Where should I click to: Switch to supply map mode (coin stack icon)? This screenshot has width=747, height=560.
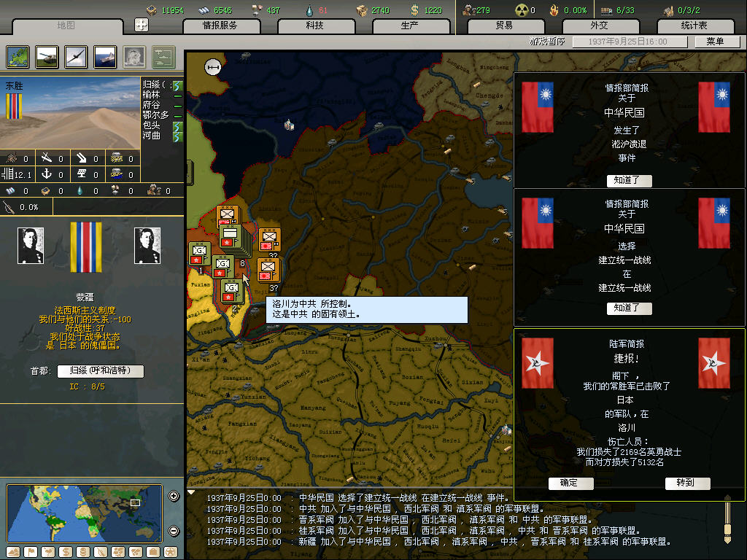[x=83, y=552]
